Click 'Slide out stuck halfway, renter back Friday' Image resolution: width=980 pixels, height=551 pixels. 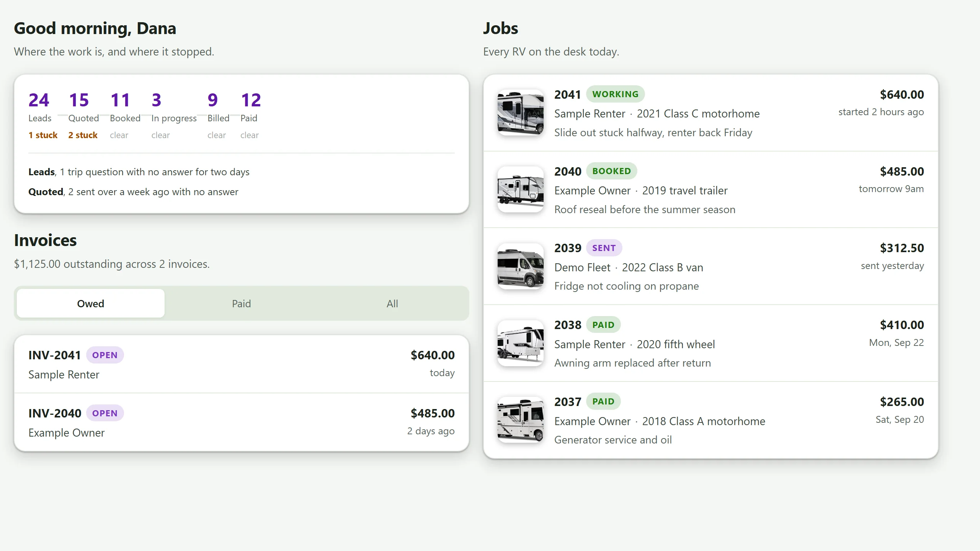[653, 132]
